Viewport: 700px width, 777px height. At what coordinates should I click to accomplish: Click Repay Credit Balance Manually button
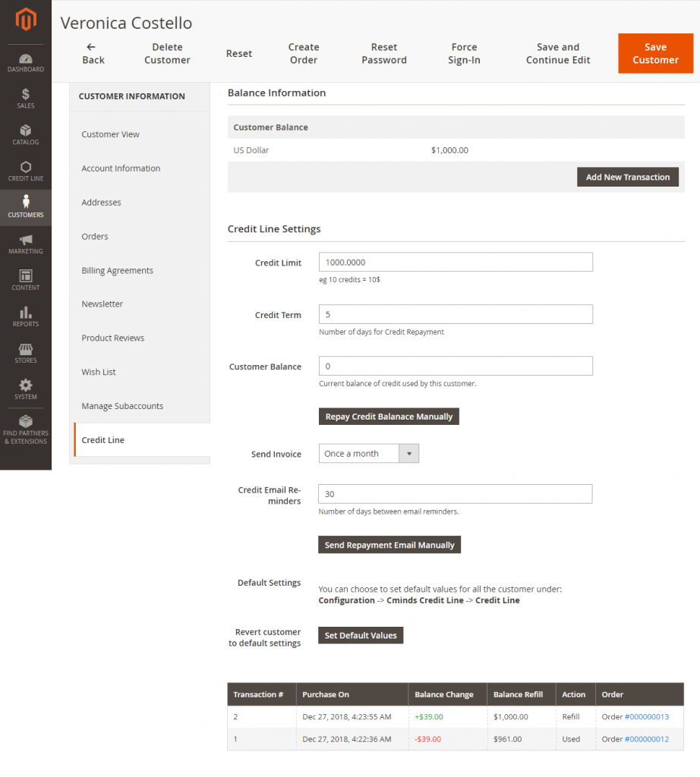pos(389,417)
